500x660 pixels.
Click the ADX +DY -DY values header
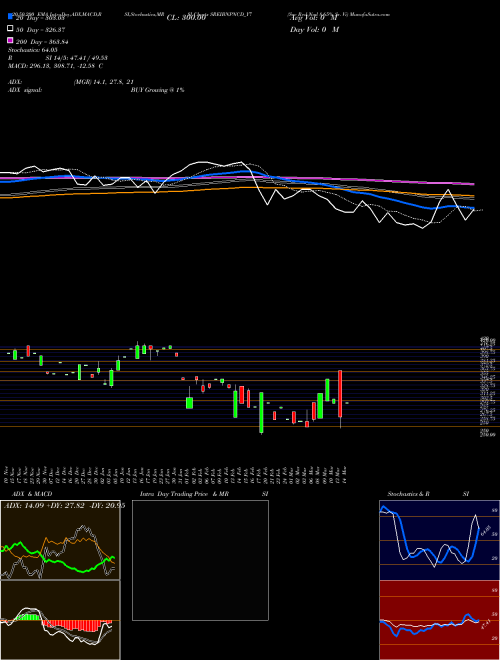(64, 506)
